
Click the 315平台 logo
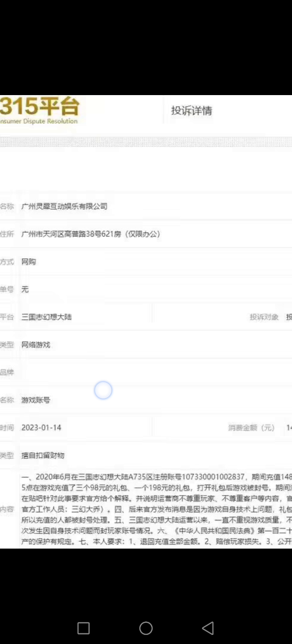click(39, 106)
